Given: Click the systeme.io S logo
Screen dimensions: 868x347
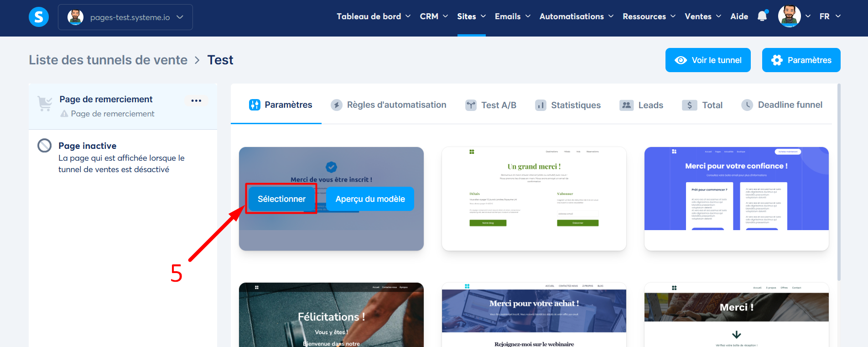Looking at the screenshot, I should coord(39,17).
